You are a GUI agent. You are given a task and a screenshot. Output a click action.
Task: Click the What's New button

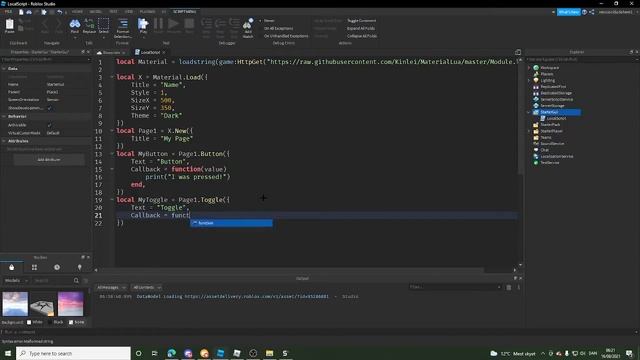click(x=569, y=12)
